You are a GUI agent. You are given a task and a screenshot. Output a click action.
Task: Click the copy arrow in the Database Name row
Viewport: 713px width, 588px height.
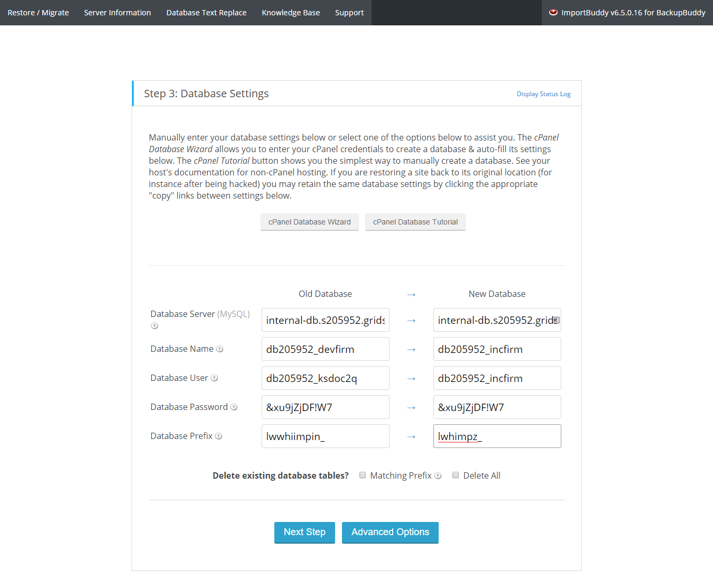click(411, 350)
